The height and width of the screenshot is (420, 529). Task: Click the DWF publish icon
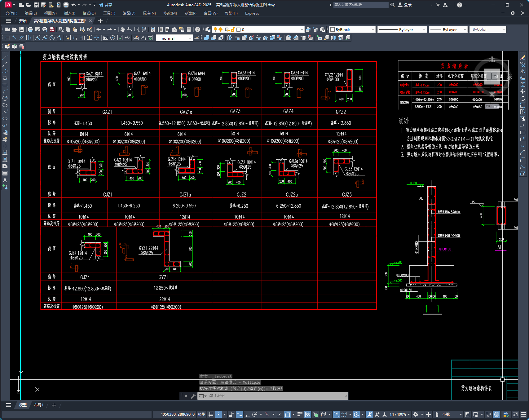point(52,29)
